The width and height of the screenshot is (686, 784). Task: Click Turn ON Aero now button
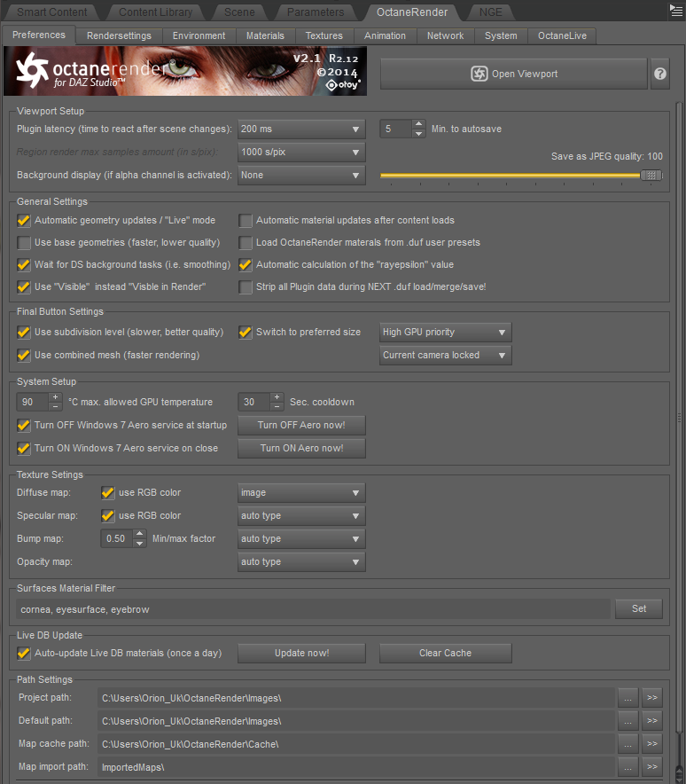point(301,448)
